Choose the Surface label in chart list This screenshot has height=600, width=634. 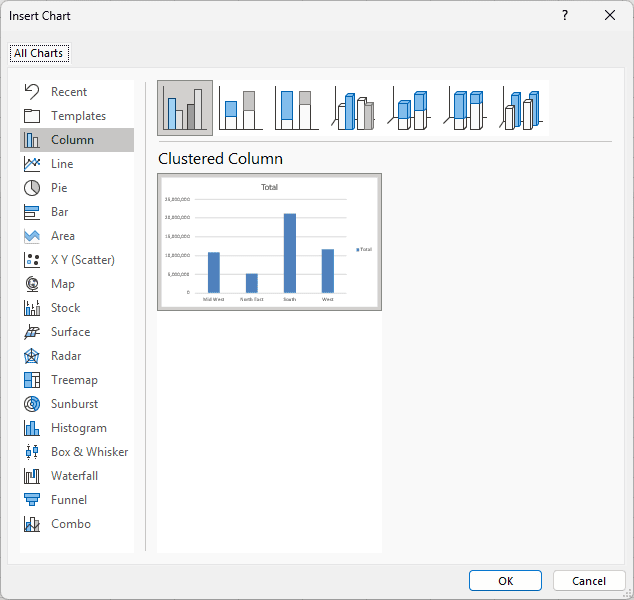(71, 332)
